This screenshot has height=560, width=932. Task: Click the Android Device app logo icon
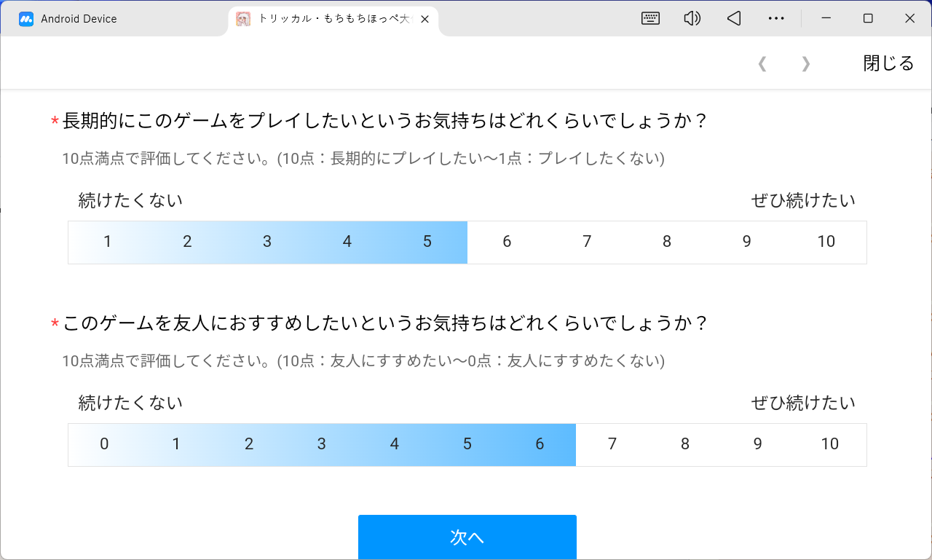click(x=26, y=19)
